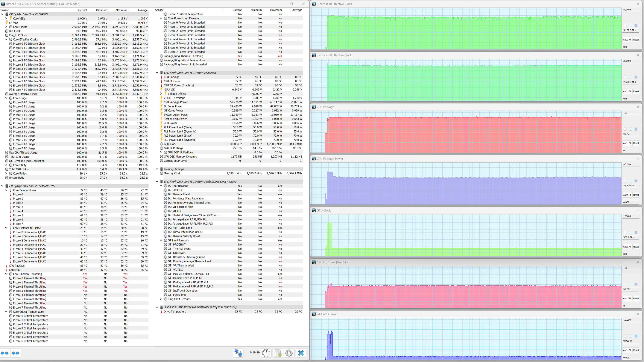The height and width of the screenshot is (362, 644).
Task: Click the dark blue swatch on P-core 0 graph
Action: [636, 26]
